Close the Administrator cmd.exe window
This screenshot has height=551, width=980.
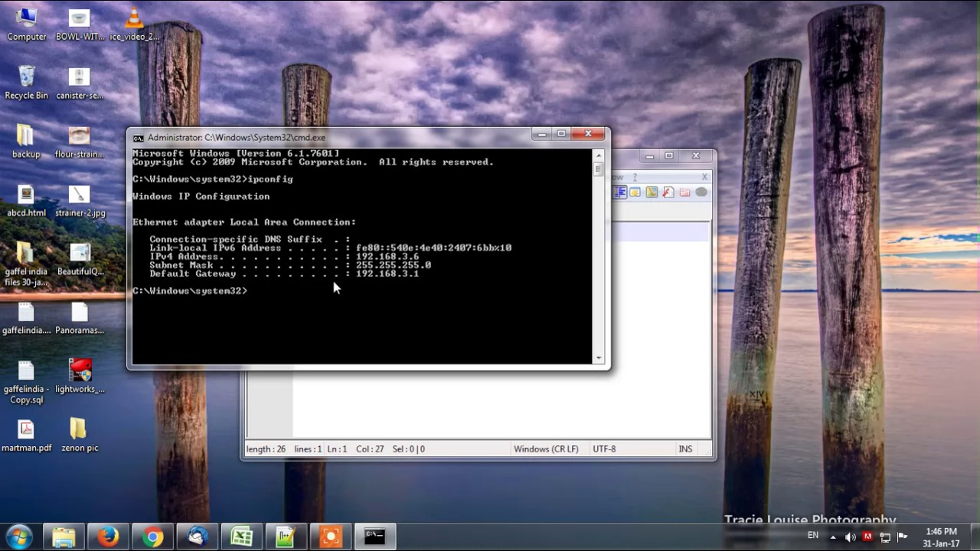tap(589, 134)
